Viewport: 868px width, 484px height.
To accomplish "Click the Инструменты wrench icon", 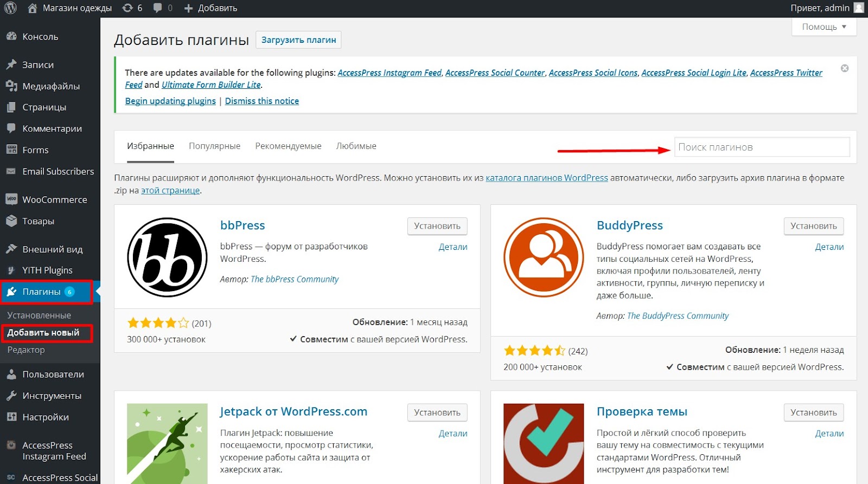I will (x=11, y=396).
